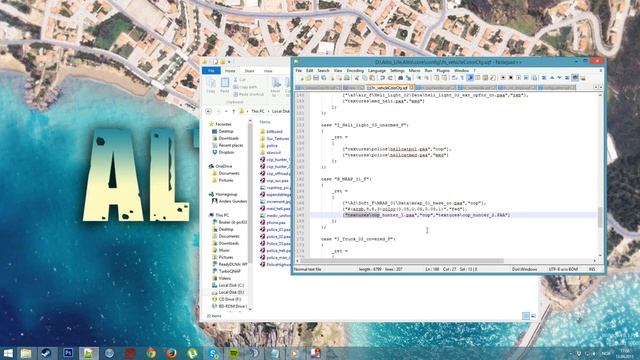Switch Explorer to the details view icon
Image resolution: width=640 pixels, height=360 pixels.
point(526,316)
